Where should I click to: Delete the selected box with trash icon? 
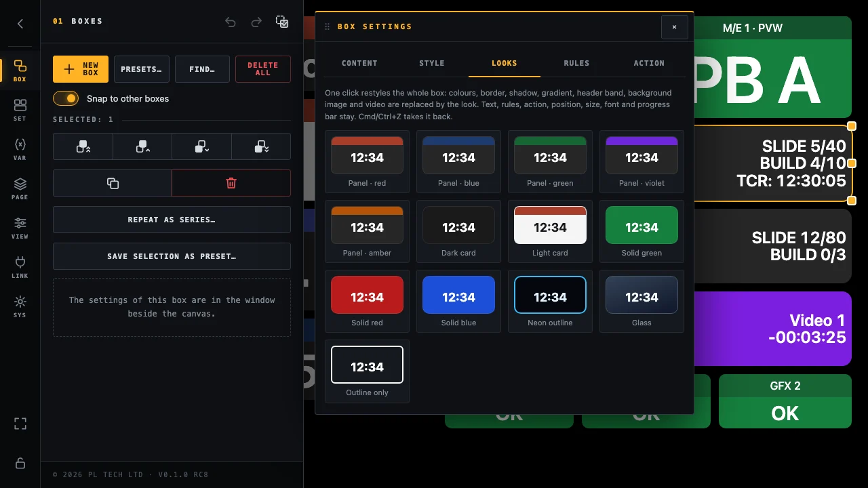(x=231, y=183)
